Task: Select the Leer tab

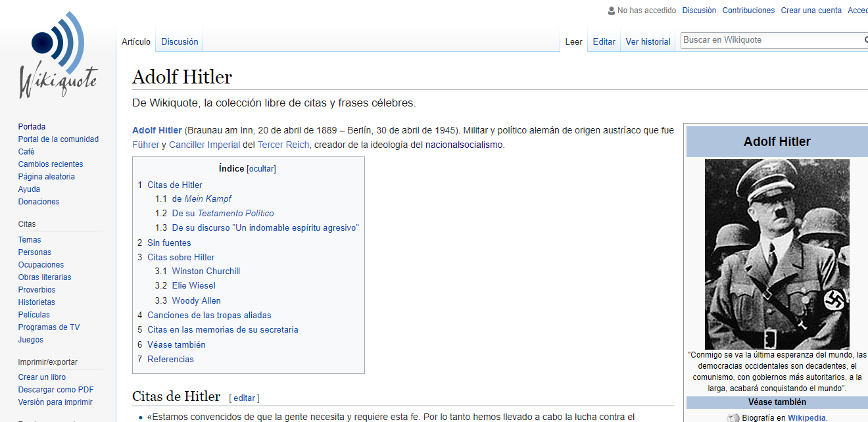Action: click(574, 41)
